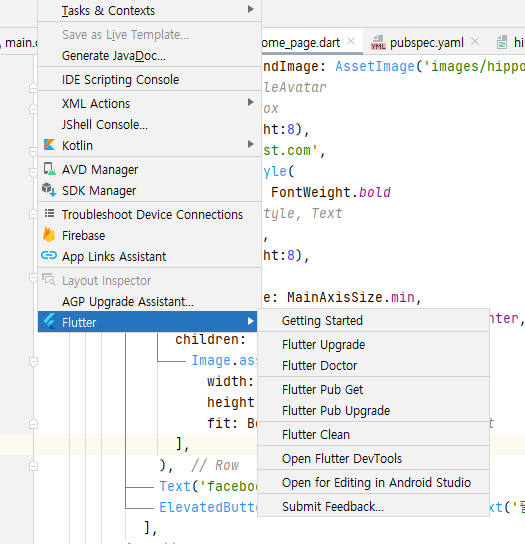Screen dimensions: 525x544
Task: Expand the Kotlin submenu arrow
Action: click(x=251, y=144)
